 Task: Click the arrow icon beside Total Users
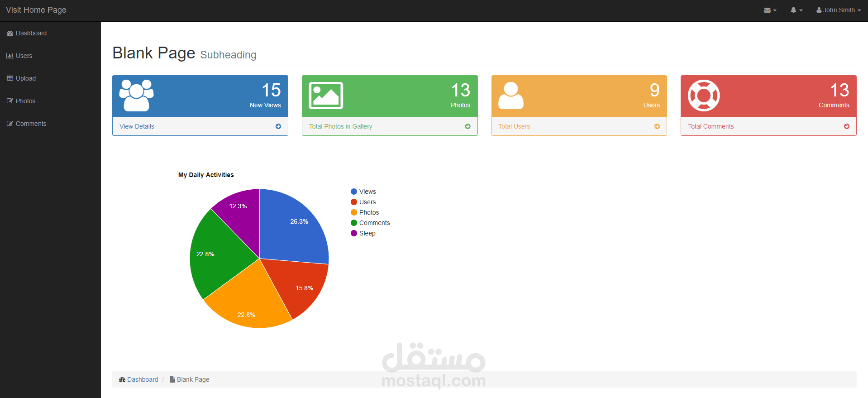[657, 126]
